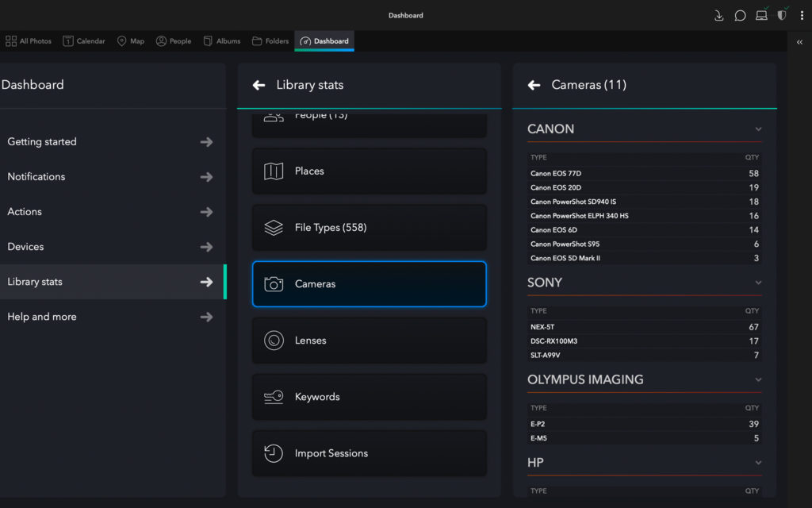
Task: Click the Calendar icon
Action: coord(68,41)
